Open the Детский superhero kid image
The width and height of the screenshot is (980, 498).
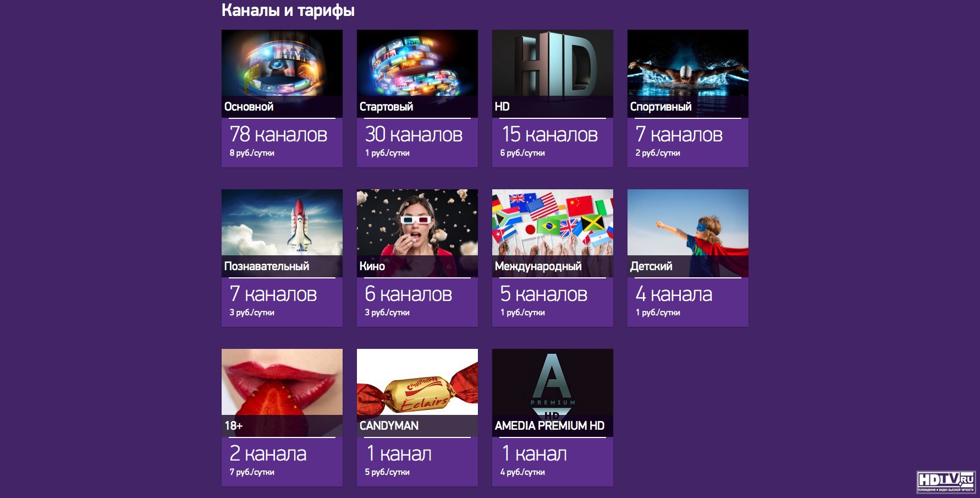pos(687,233)
